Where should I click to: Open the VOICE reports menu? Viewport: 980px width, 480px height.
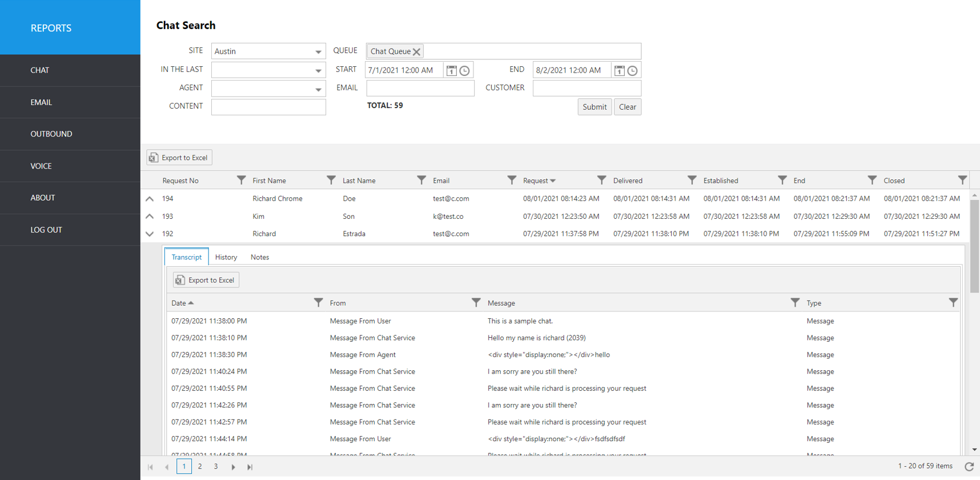pos(70,166)
